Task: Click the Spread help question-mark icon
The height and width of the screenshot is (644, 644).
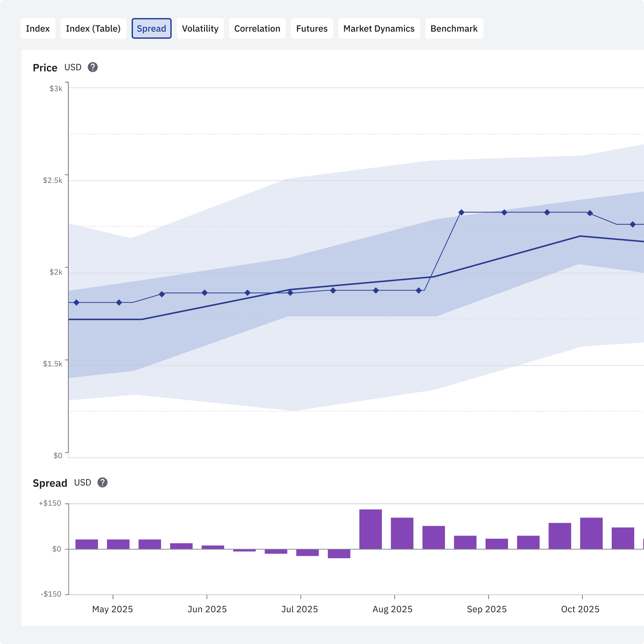Action: click(x=102, y=482)
